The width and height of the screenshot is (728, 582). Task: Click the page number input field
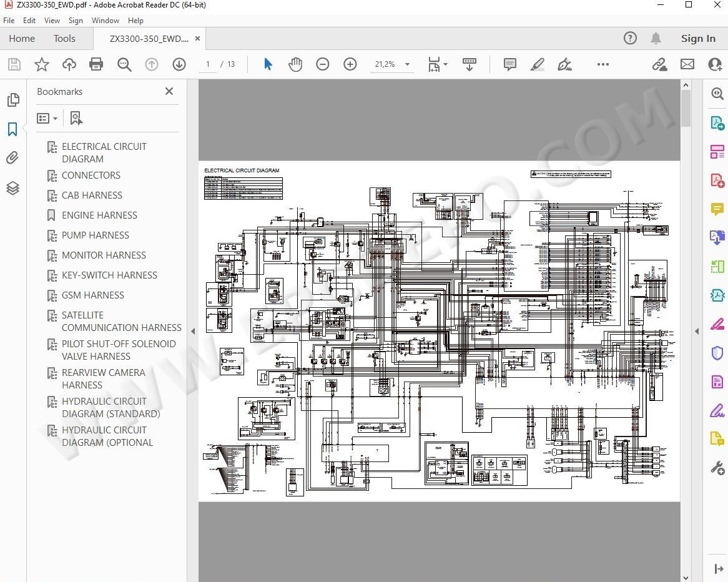point(208,64)
